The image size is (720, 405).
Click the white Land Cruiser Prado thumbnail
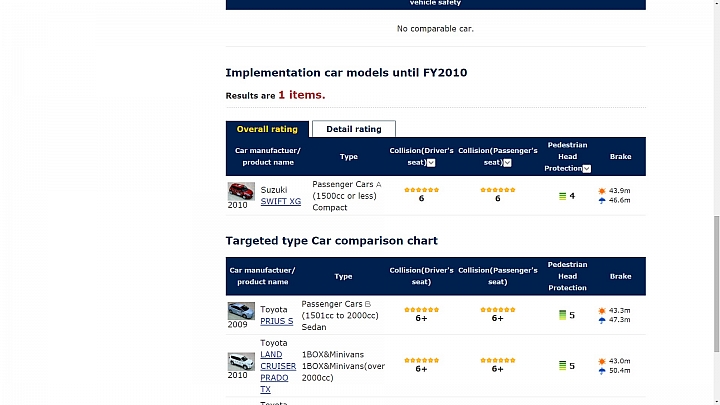point(241,361)
